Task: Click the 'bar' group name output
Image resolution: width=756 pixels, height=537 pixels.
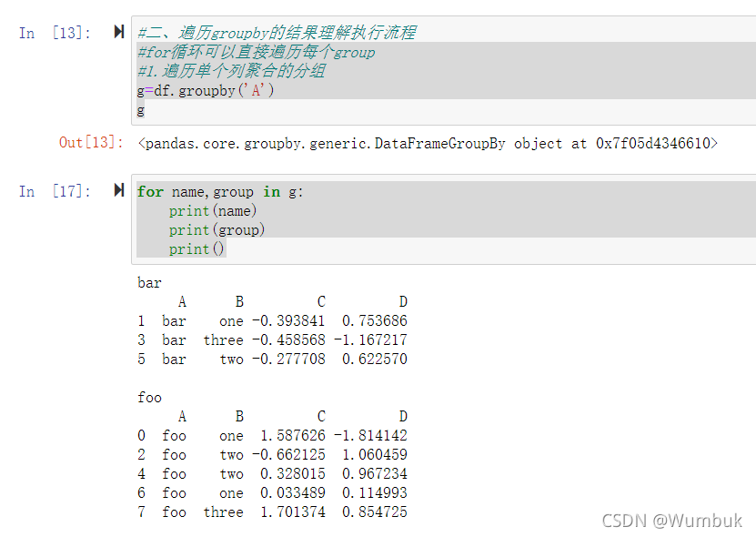Action: (149, 283)
